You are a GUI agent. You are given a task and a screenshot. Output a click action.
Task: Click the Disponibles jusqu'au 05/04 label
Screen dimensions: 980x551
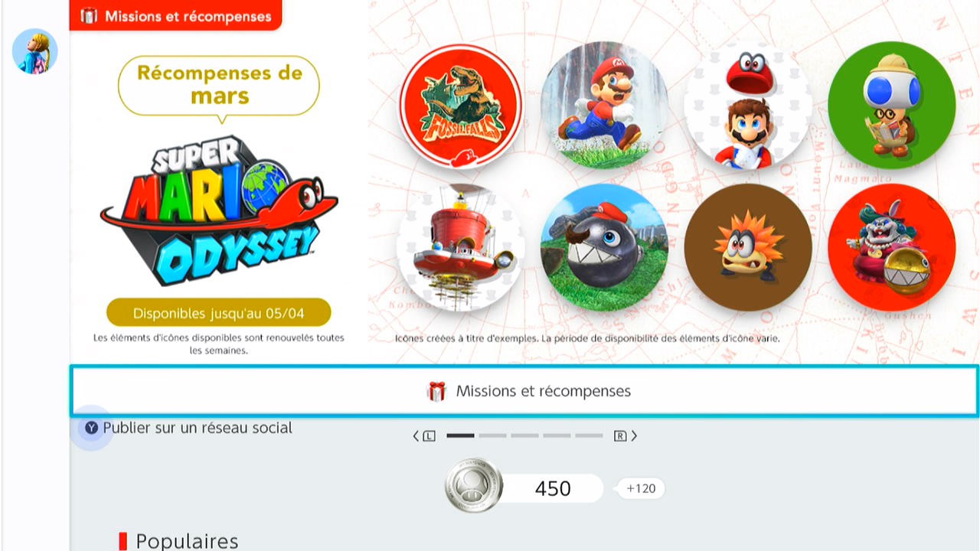(219, 313)
